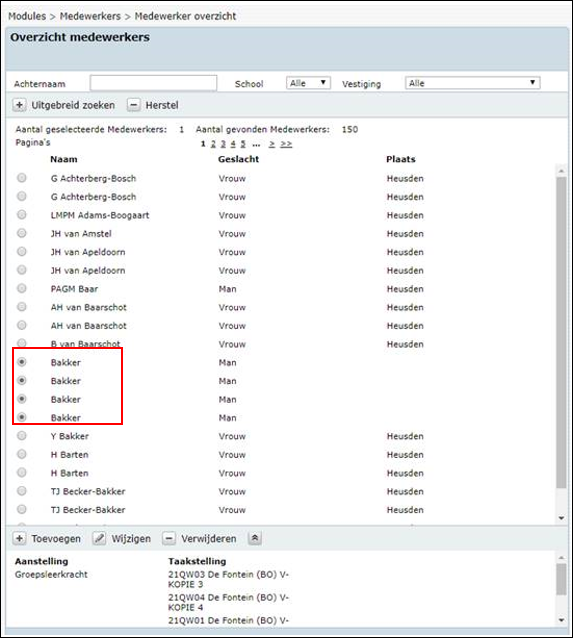Collapse the detail panel with the double-chevron icon
573x638 pixels.
click(x=255, y=538)
